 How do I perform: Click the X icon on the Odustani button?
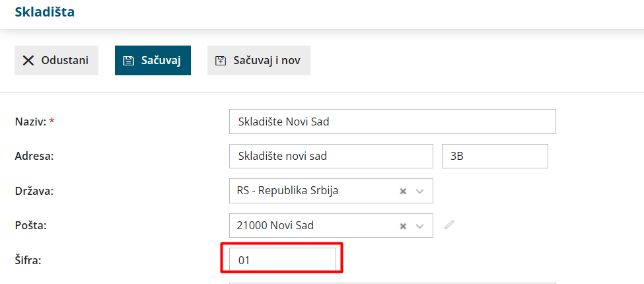click(28, 61)
